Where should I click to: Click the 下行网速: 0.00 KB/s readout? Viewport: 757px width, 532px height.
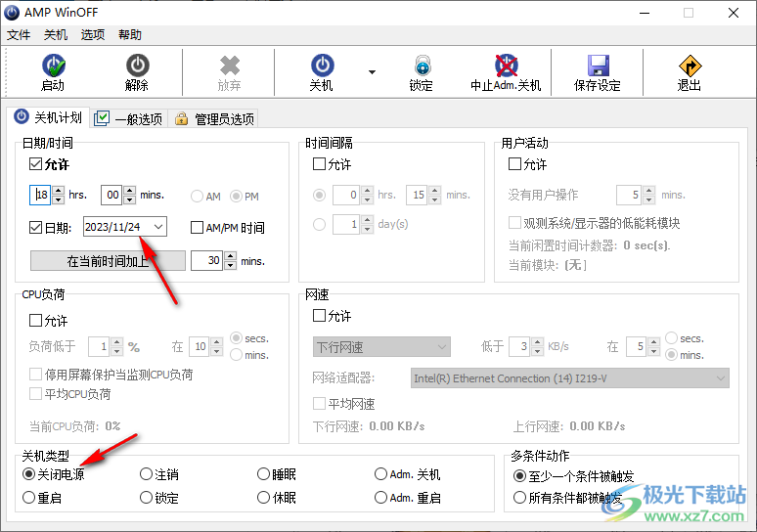coord(369,426)
